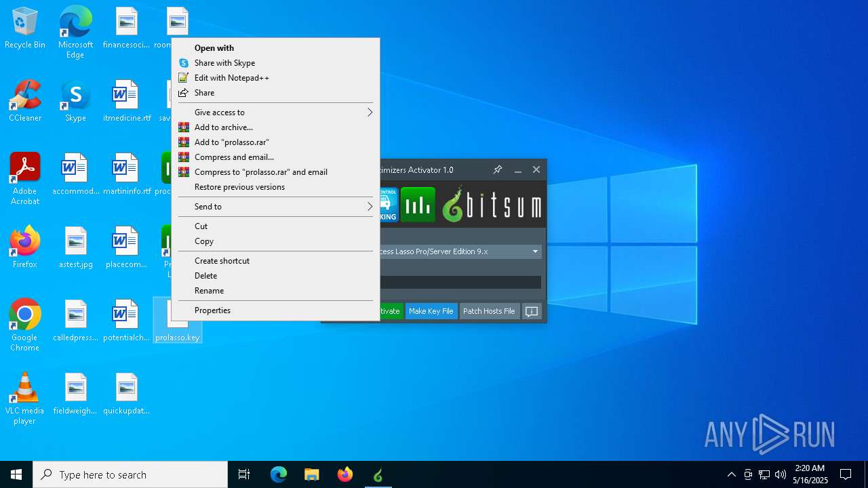Open Edge from the taskbar
868x488 pixels.
279,474
